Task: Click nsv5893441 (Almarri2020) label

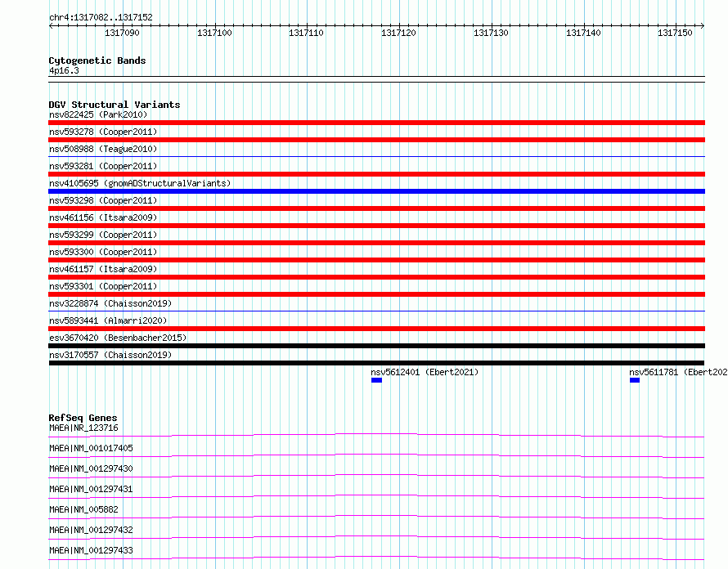Action: (108, 320)
